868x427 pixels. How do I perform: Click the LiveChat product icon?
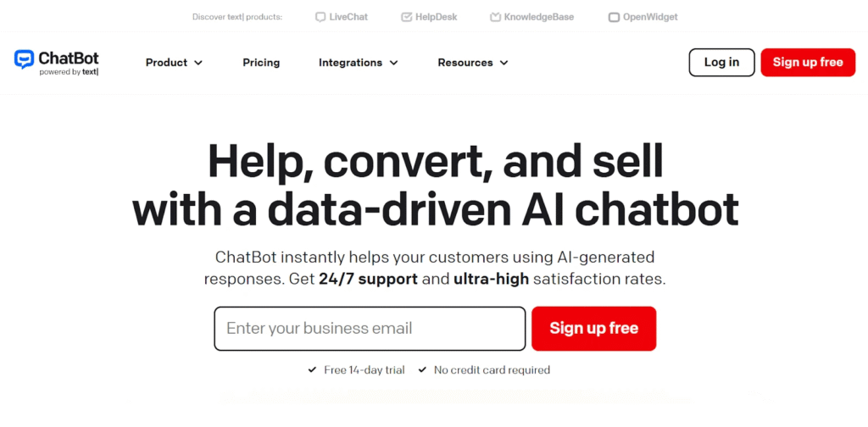(x=320, y=17)
